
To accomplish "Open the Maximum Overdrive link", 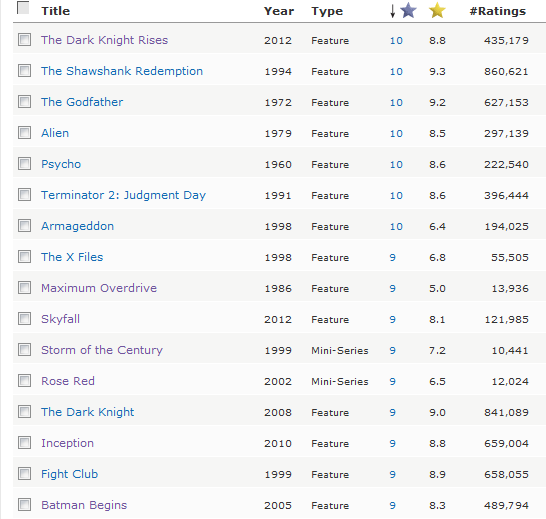I will tap(99, 288).
